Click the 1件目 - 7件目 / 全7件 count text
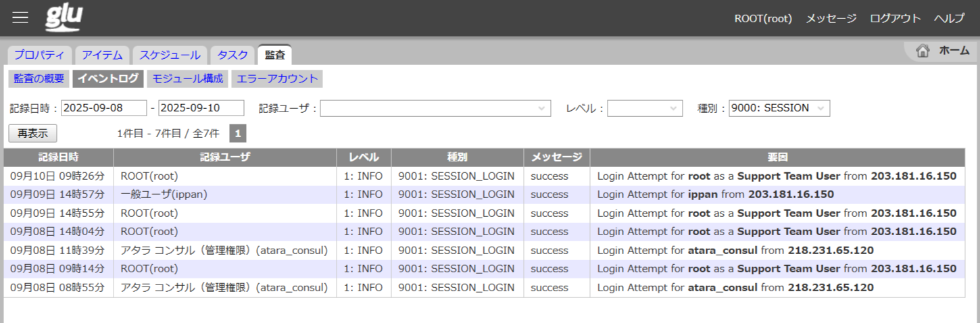The image size is (980, 323). point(168,134)
